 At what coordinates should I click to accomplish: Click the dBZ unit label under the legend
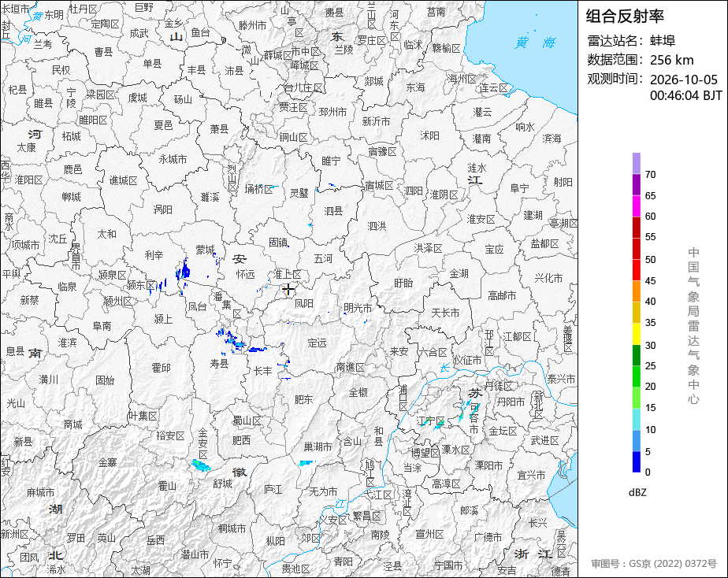pos(637,492)
